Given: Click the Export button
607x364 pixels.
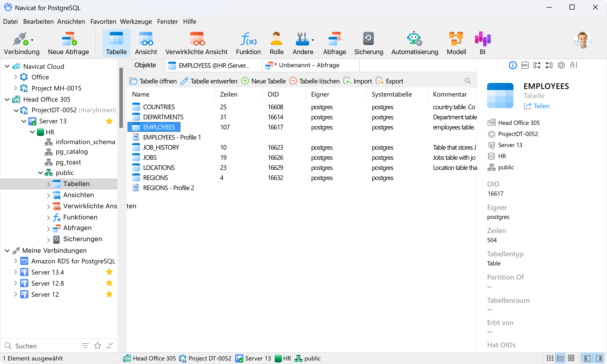Looking at the screenshot, I should point(389,81).
